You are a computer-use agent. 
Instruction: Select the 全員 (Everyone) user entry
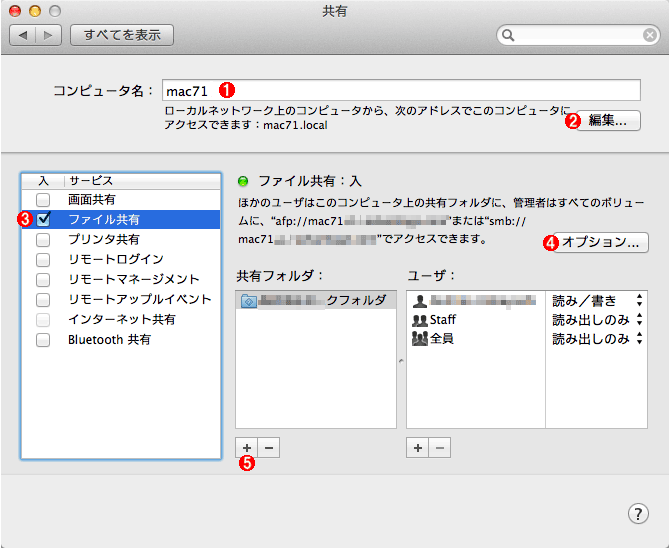click(476, 339)
